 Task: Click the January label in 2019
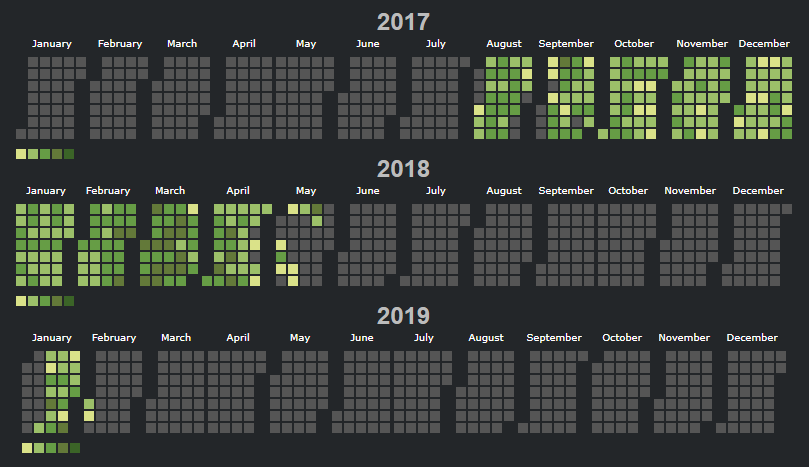(52, 338)
